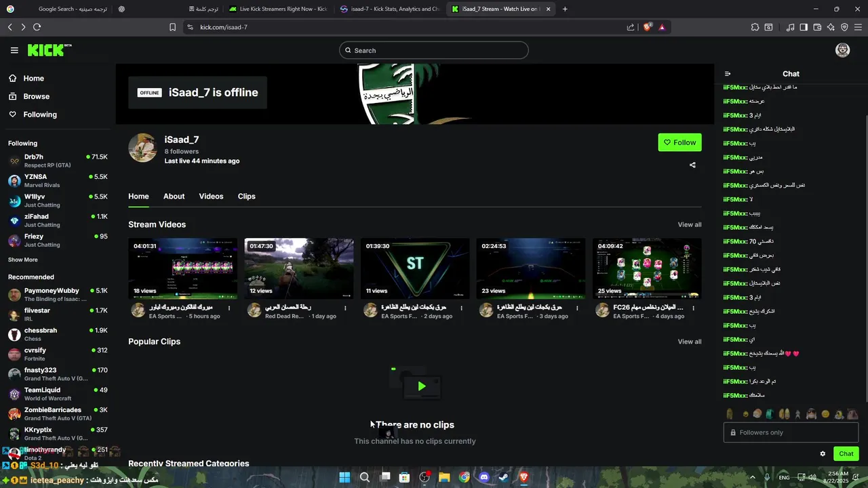The height and width of the screenshot is (488, 868).
Task: Open options menu for Red Dead video
Action: pyautogui.click(x=345, y=308)
